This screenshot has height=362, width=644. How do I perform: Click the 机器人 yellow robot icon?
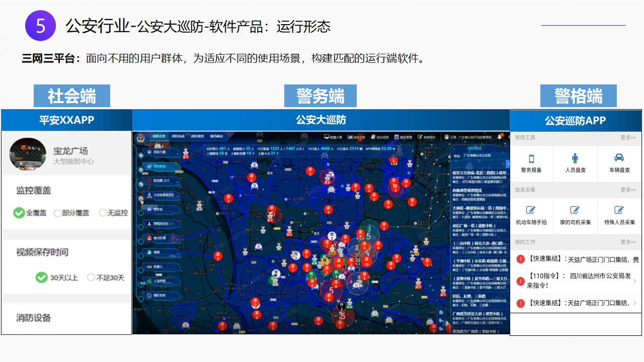pos(149,266)
